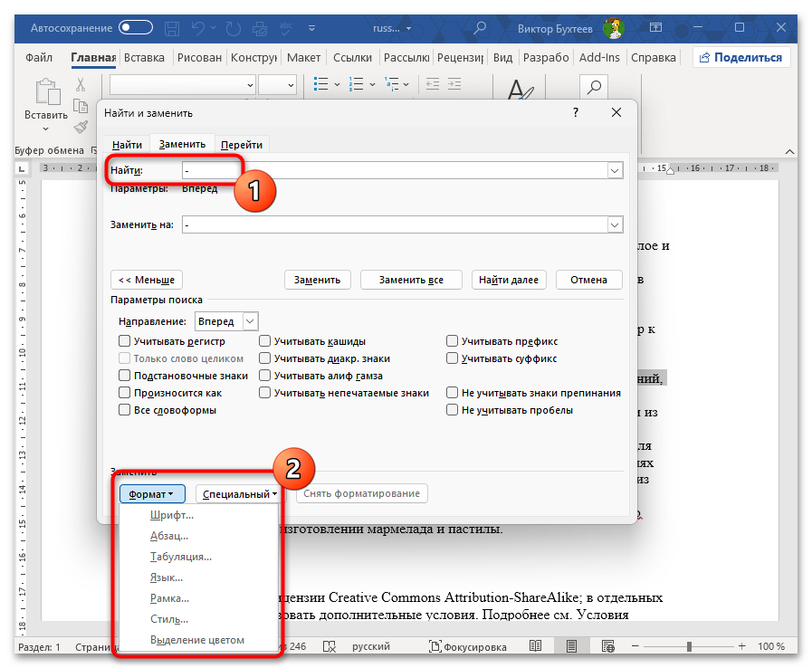Click the Styles icon in ribbon

(x=520, y=91)
